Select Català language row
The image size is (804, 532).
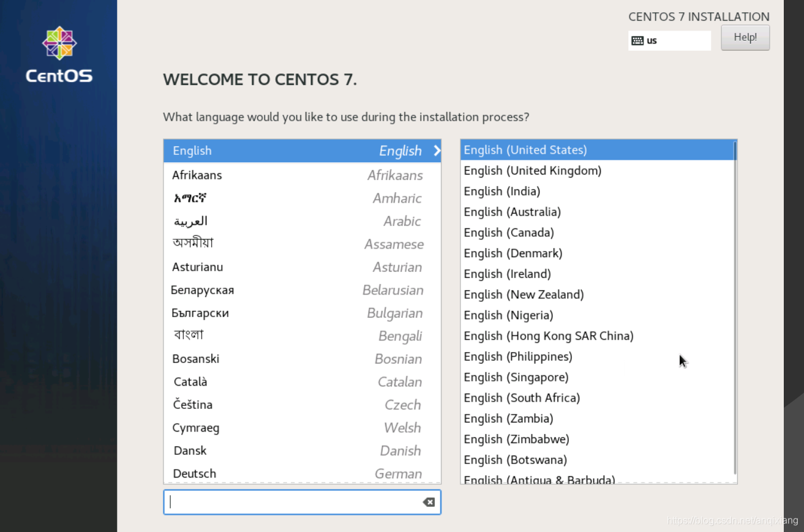coord(302,382)
